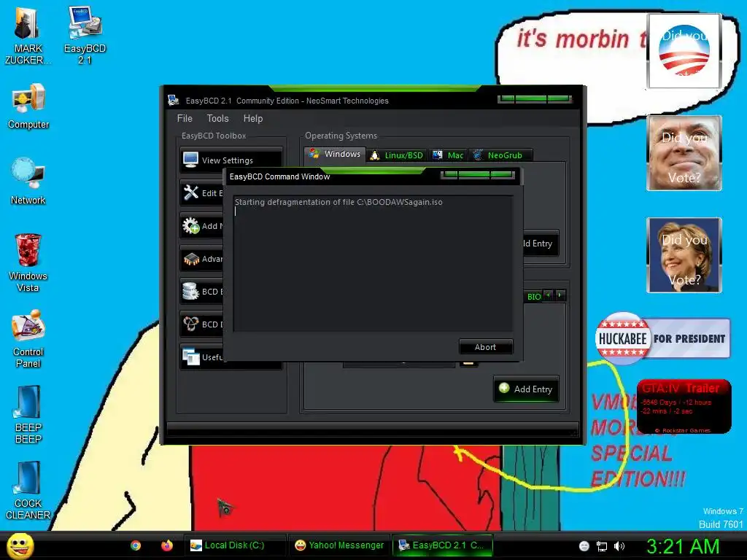Open the Help menu
The image size is (747, 560).
tap(253, 119)
